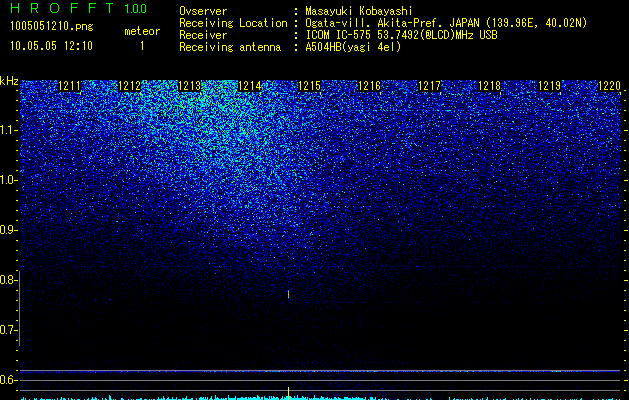
Task: Click the 0.6 kHz axis label
Action: point(8,380)
